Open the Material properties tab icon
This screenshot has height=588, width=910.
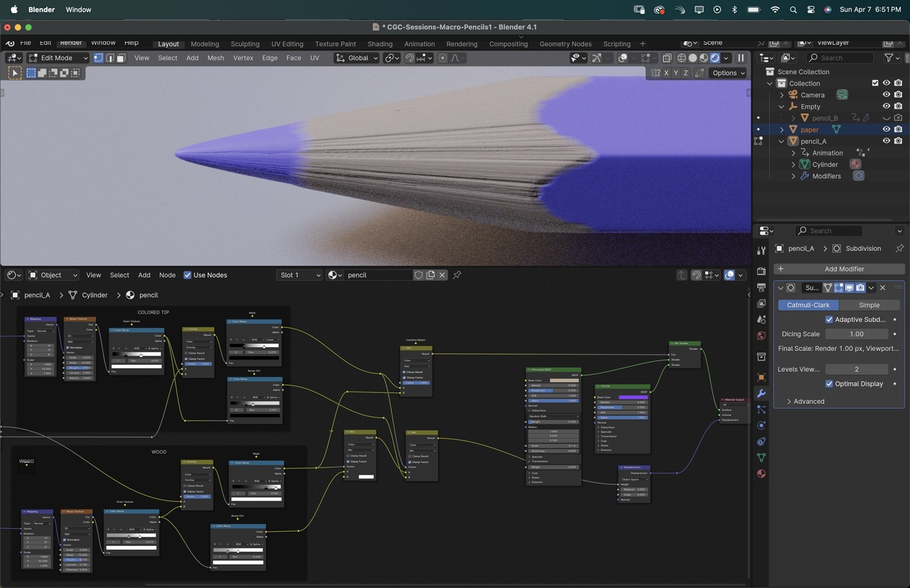pyautogui.click(x=761, y=474)
